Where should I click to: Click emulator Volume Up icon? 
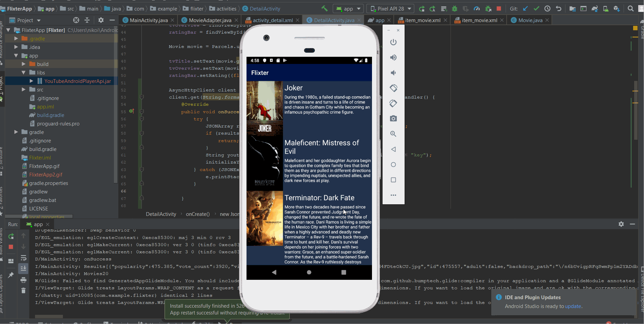click(393, 57)
